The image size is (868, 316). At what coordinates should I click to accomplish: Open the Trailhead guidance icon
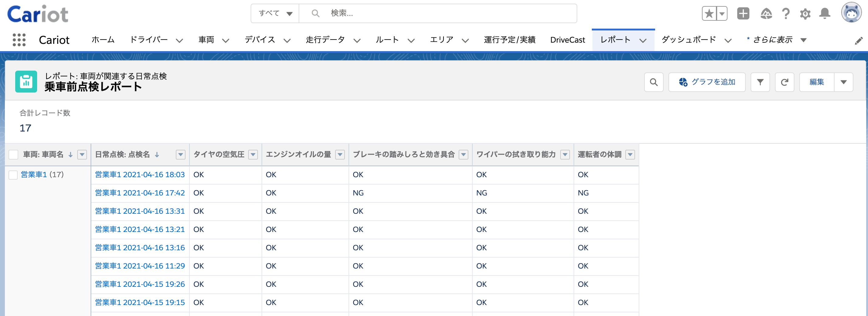(766, 13)
